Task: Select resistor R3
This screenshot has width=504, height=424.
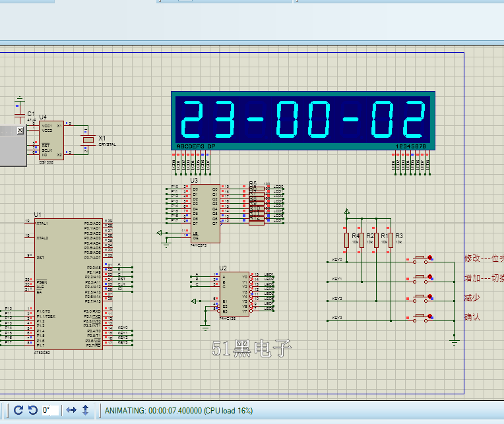Action: [x=391, y=240]
